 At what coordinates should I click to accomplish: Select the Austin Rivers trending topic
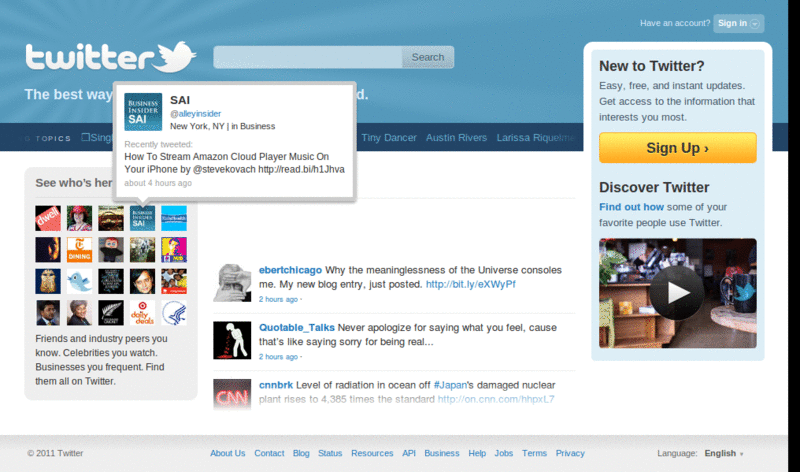(456, 138)
